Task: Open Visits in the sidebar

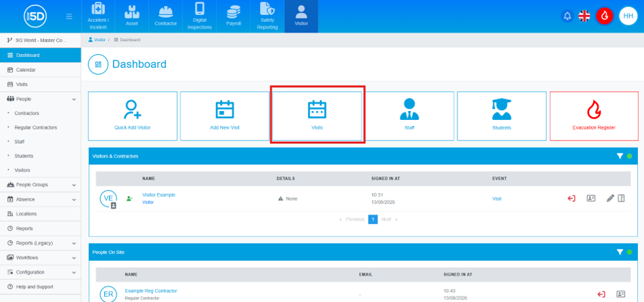Action: 40,84
